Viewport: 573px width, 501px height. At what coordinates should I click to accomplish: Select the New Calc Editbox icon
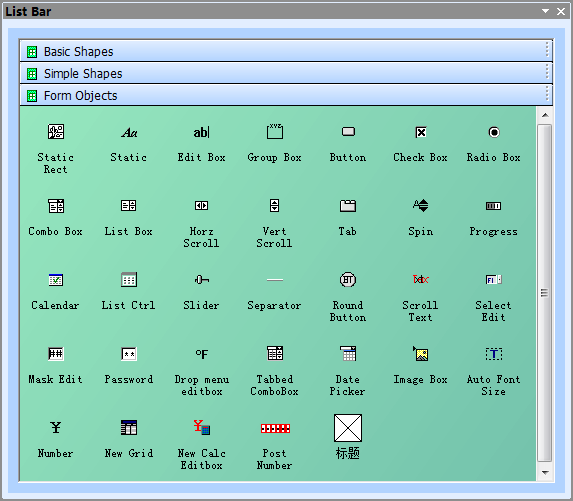201,428
